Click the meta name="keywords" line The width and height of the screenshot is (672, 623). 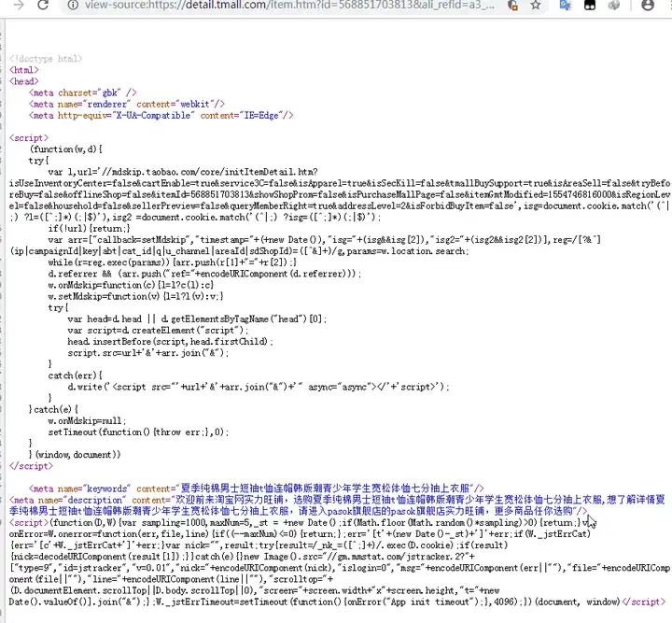[257, 488]
